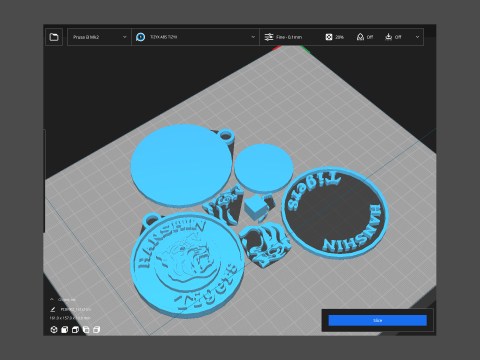Open a file with the folder icon
This screenshot has height=360, width=480.
click(54, 37)
